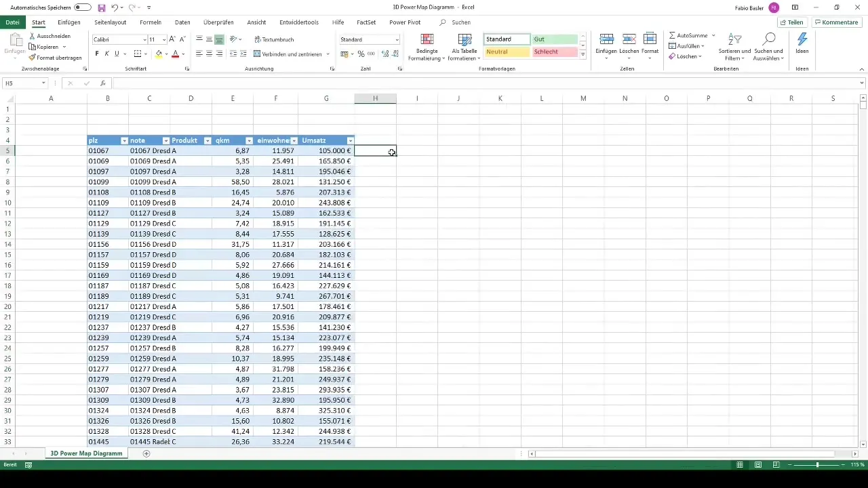Apply the Schlecht cell style
868x488 pixels.
555,52
